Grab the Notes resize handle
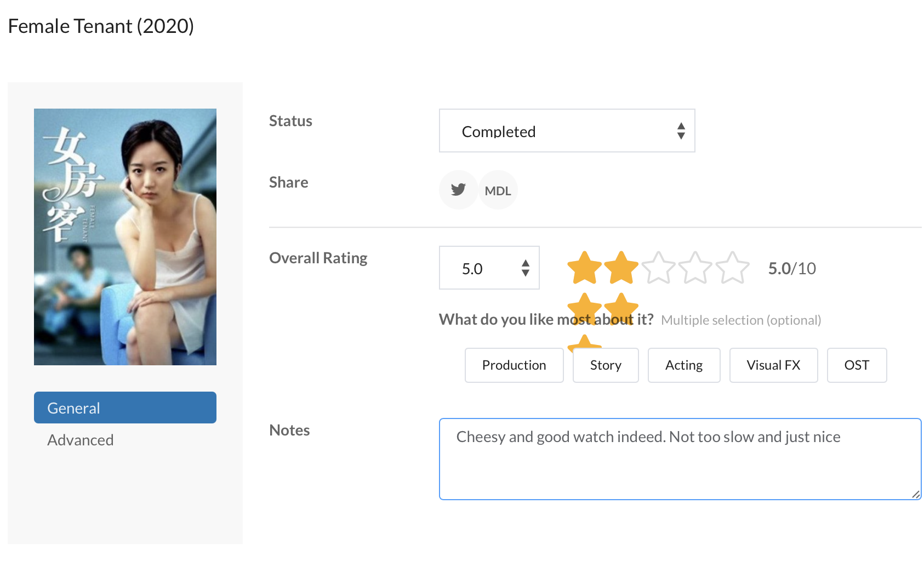The height and width of the screenshot is (577, 924). 915,494
